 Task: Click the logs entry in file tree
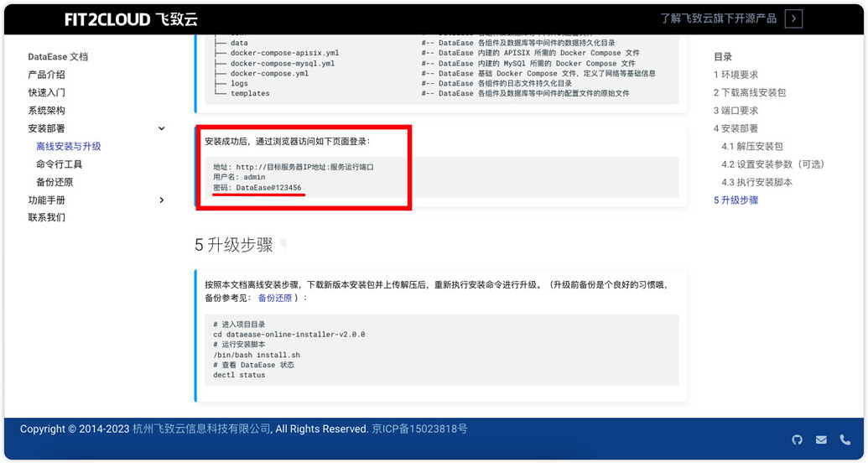(239, 84)
